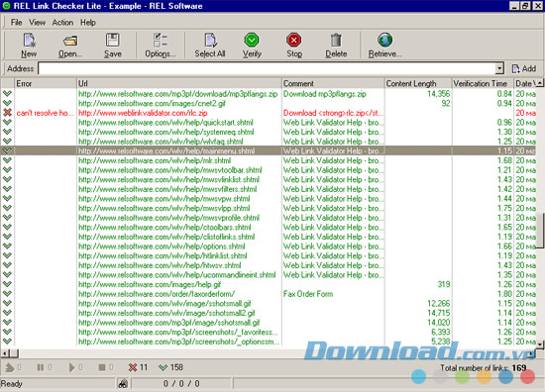
Task: Click the green check icon for mp3pflangs.zip row
Action: 7,93
